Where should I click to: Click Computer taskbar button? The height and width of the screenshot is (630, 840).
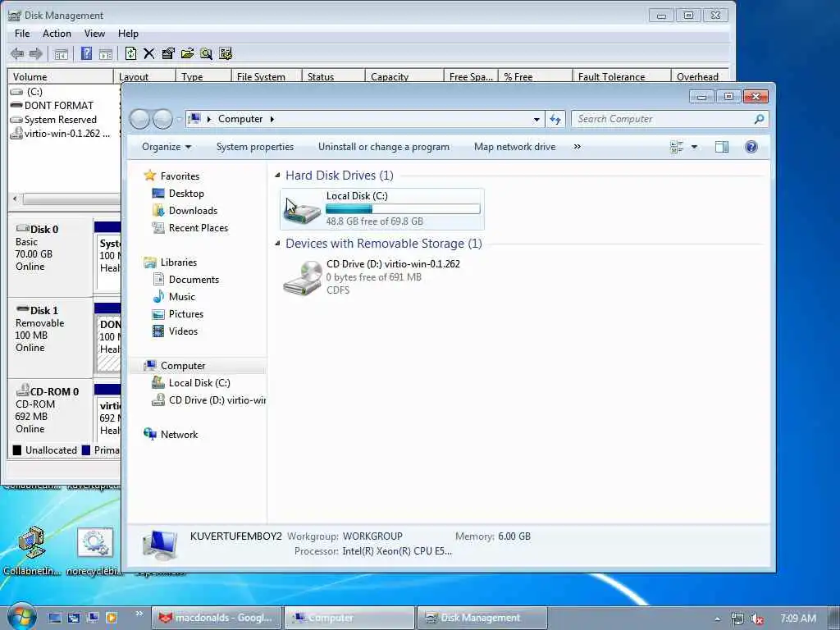coord(349,618)
